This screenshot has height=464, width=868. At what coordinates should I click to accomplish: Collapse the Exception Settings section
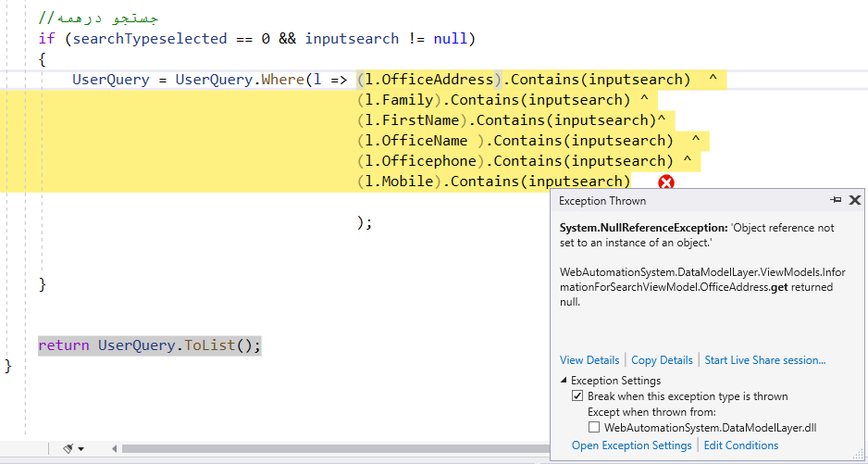[564, 381]
